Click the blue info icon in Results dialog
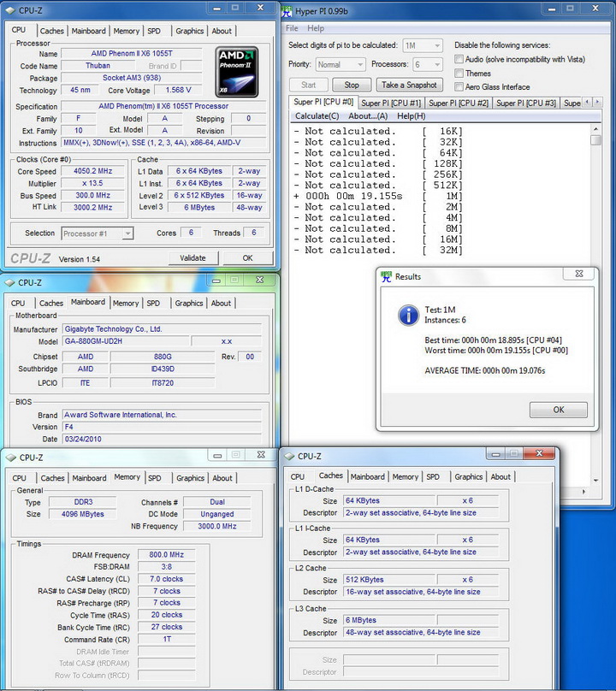This screenshot has height=691, width=616. 408,315
